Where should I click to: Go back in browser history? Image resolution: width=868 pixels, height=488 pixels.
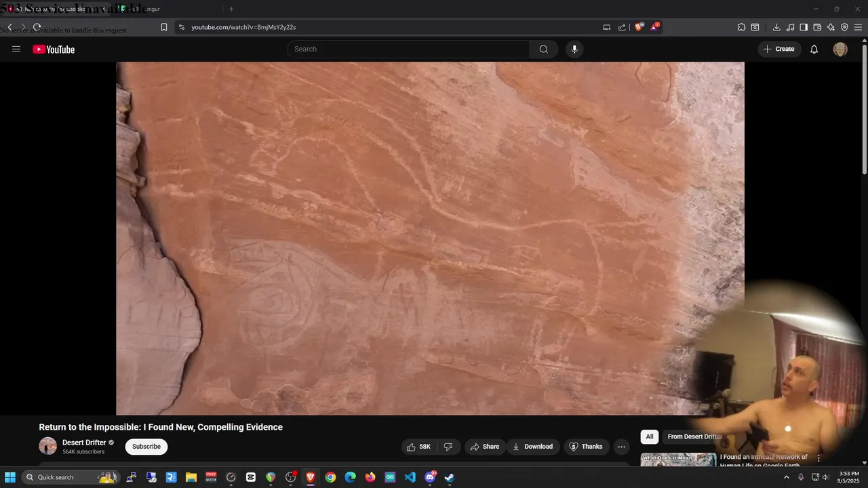pyautogui.click(x=9, y=27)
